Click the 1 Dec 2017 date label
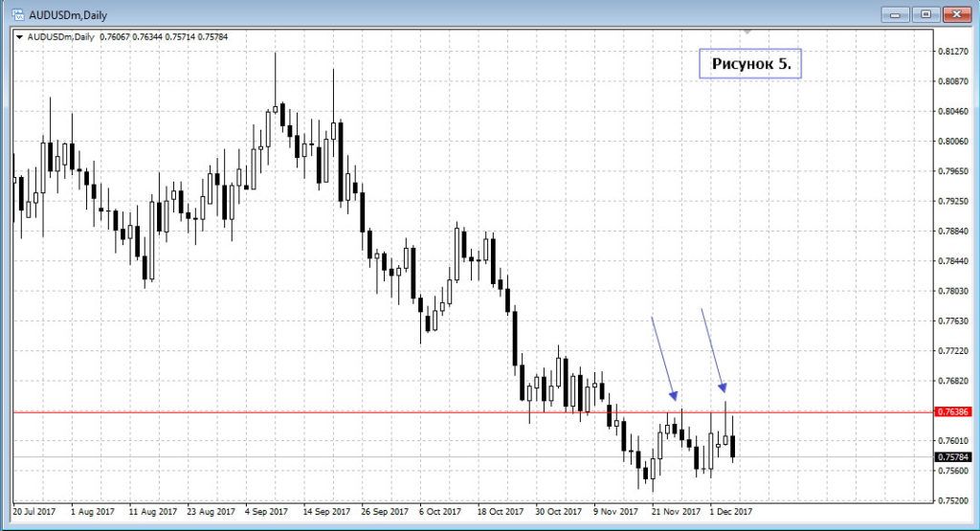The height and width of the screenshot is (531, 980). click(x=731, y=512)
